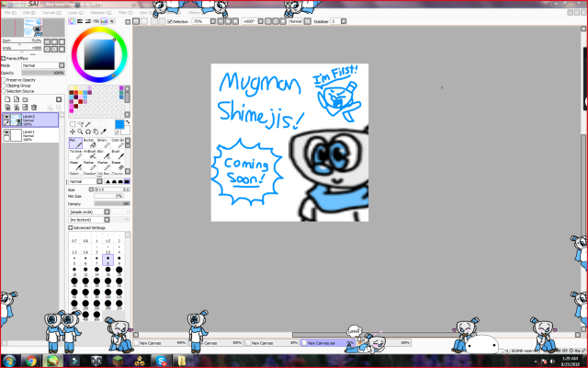Click the undo toolbar button
Viewport: 588px width, 368px height.
coord(136,21)
